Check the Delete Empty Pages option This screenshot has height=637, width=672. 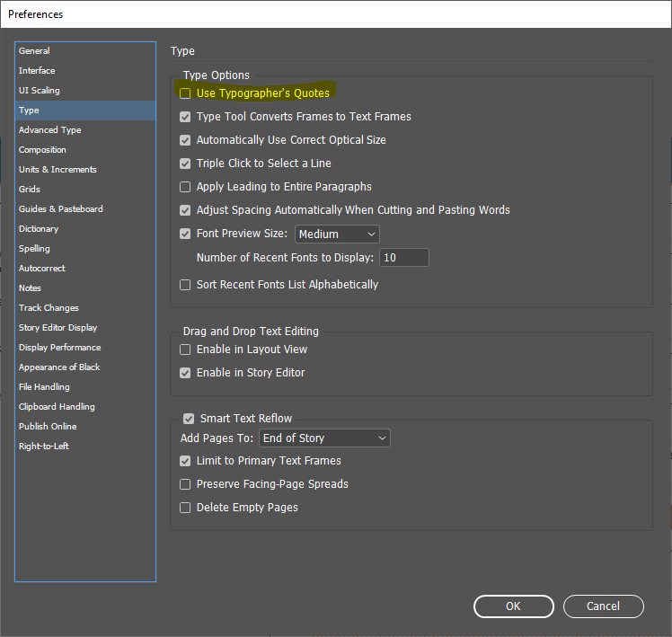click(x=185, y=508)
